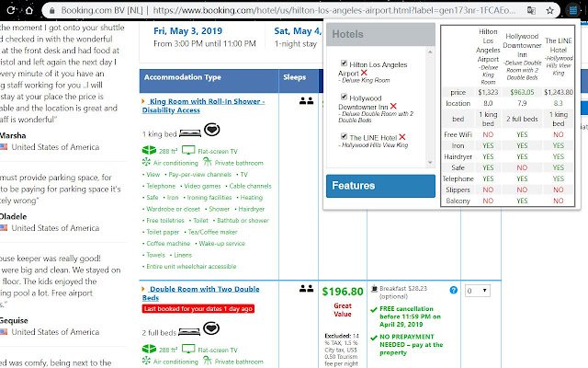Click the padlock site security icon

pyautogui.click(x=52, y=10)
